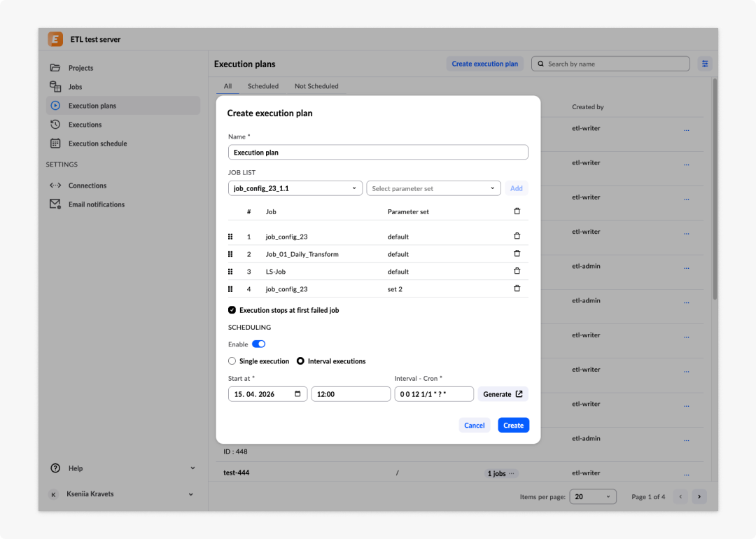This screenshot has height=539, width=756.
Task: Cancel the create execution plan dialog
Action: 475,425
